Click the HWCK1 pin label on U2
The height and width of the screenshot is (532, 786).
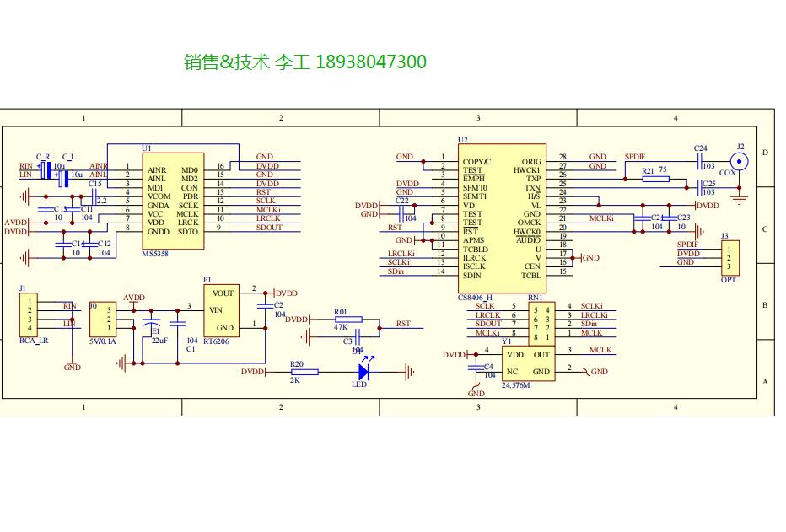click(x=527, y=170)
